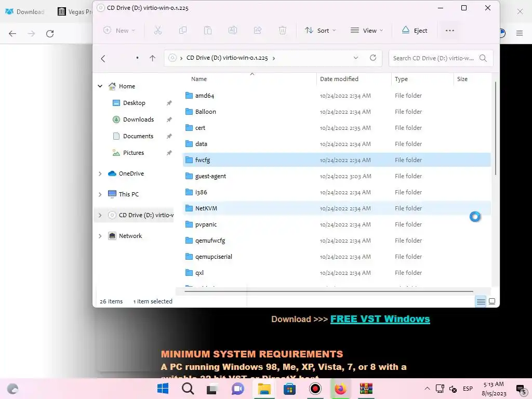532x399 pixels.
Task: Go back in File Explorer
Action: tap(103, 58)
